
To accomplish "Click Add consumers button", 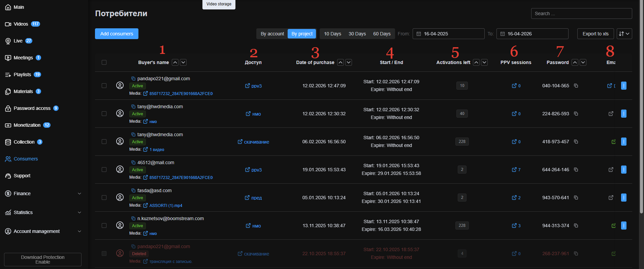I will coord(117,34).
